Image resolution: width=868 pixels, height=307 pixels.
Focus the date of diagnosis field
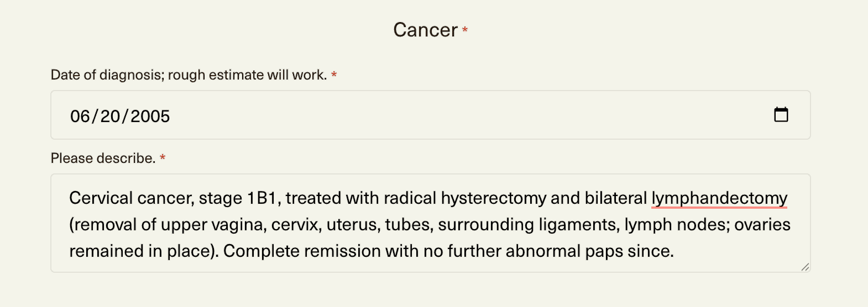[430, 115]
